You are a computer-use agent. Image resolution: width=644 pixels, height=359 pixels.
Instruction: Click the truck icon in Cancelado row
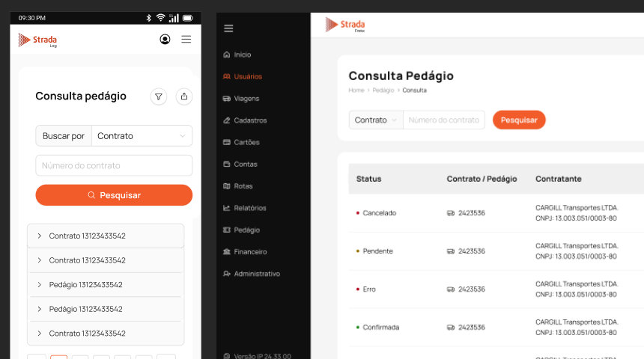(451, 213)
